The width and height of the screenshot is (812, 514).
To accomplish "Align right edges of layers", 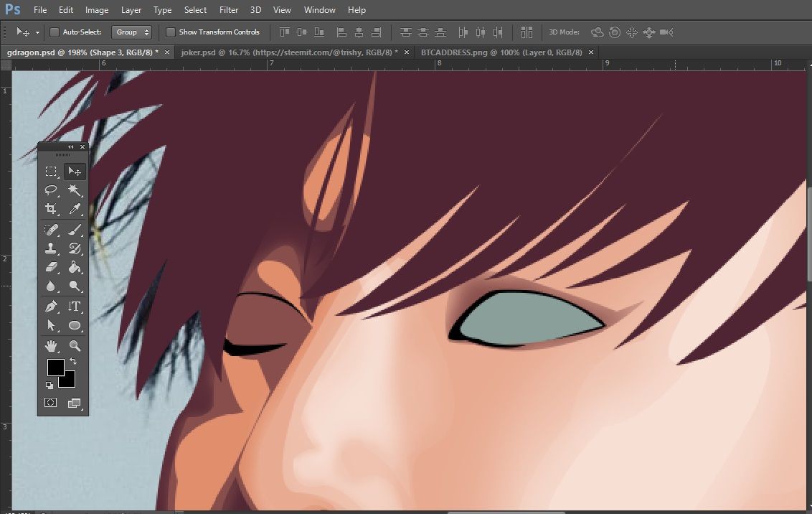I will [377, 32].
